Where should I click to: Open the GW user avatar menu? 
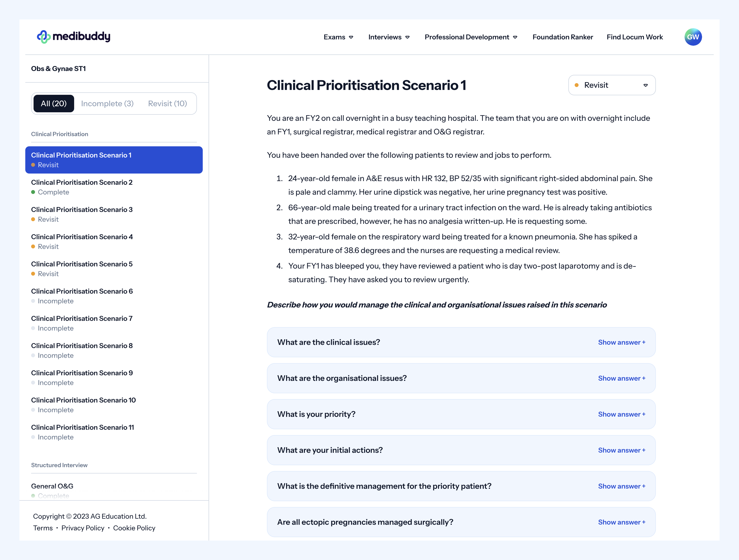click(x=693, y=37)
